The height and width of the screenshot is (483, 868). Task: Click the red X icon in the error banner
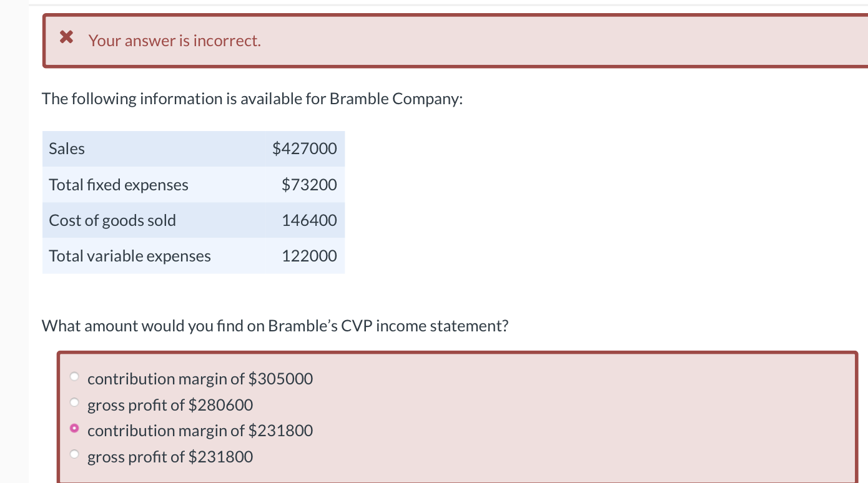click(66, 37)
